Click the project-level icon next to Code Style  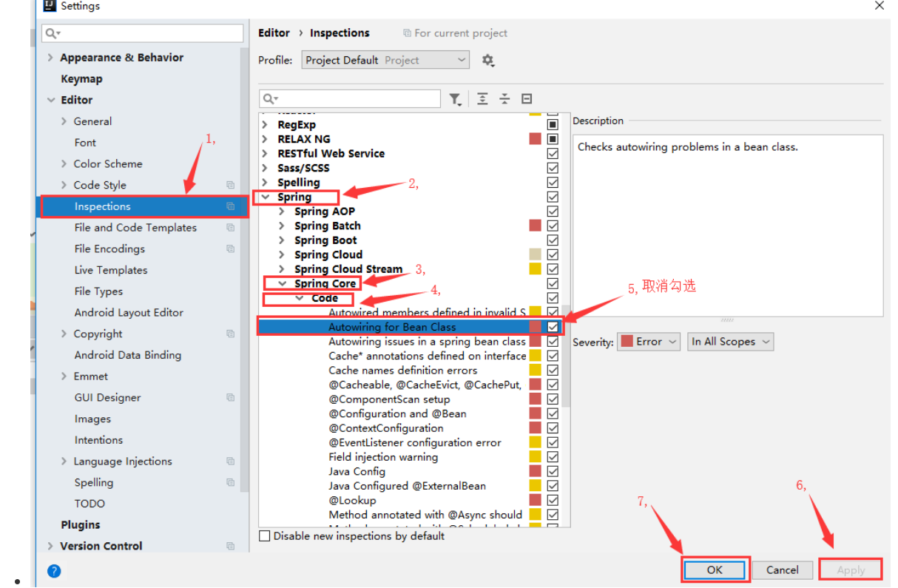pos(231,186)
